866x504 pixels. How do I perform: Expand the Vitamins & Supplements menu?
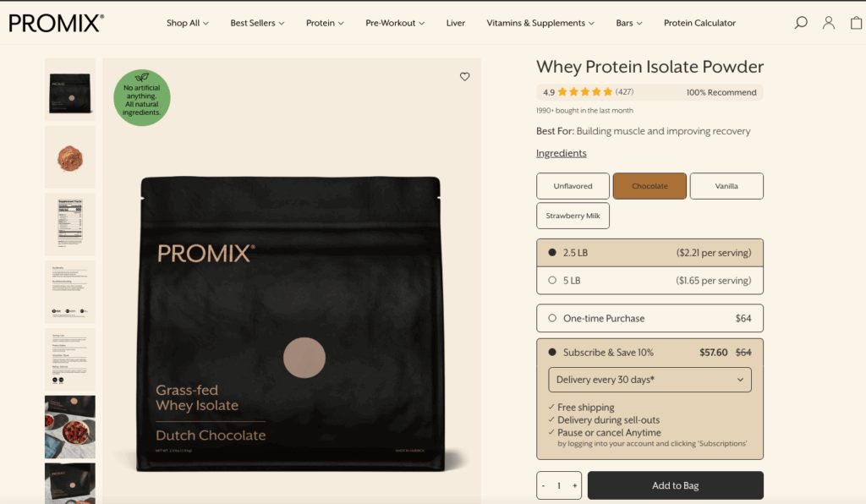click(540, 23)
